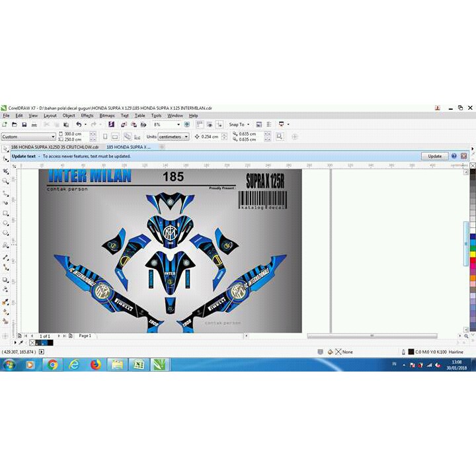
Task: Click the Export icon
Action: pyautogui.click(x=134, y=124)
